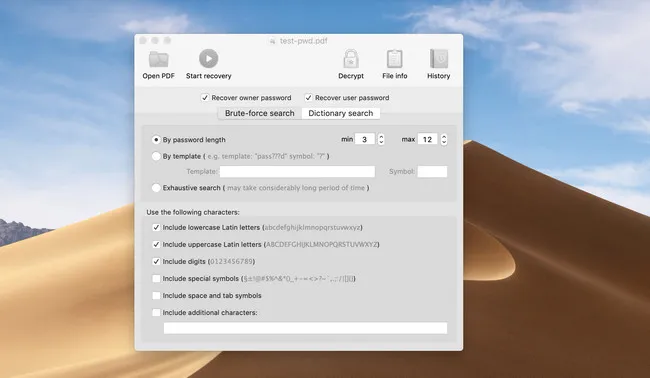Switch to the Brute-force search tab
Screen dimensions: 650x378
pos(260,113)
